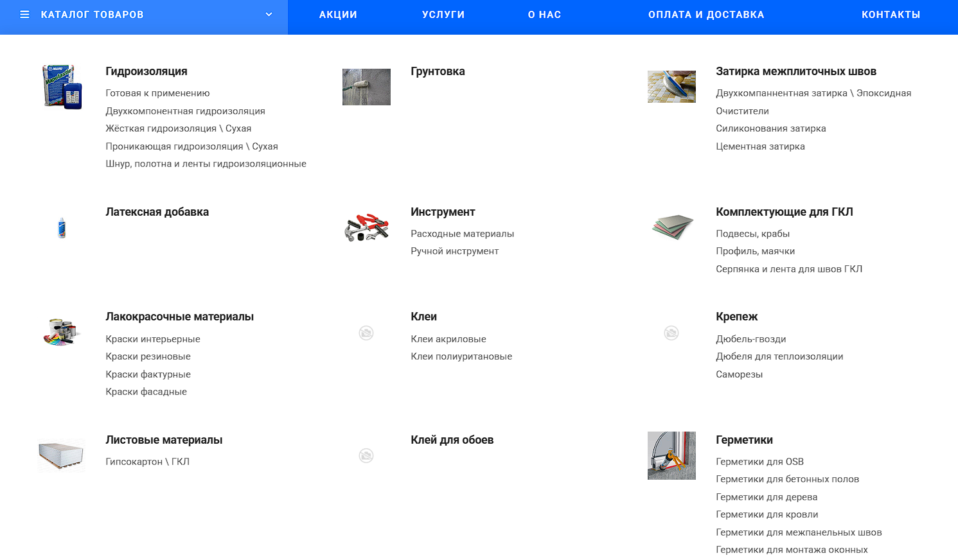958x560 pixels.
Task: Open the Герметики category heading
Action: pos(744,440)
